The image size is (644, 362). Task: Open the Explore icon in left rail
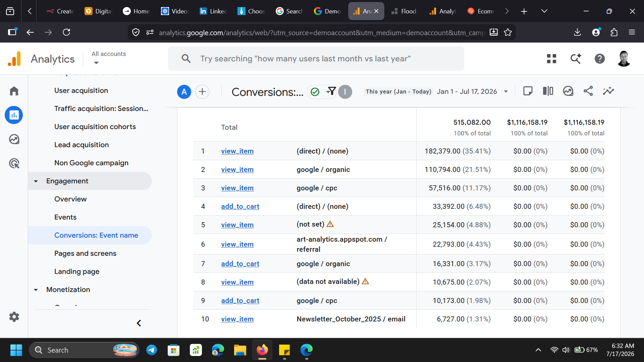pyautogui.click(x=14, y=139)
